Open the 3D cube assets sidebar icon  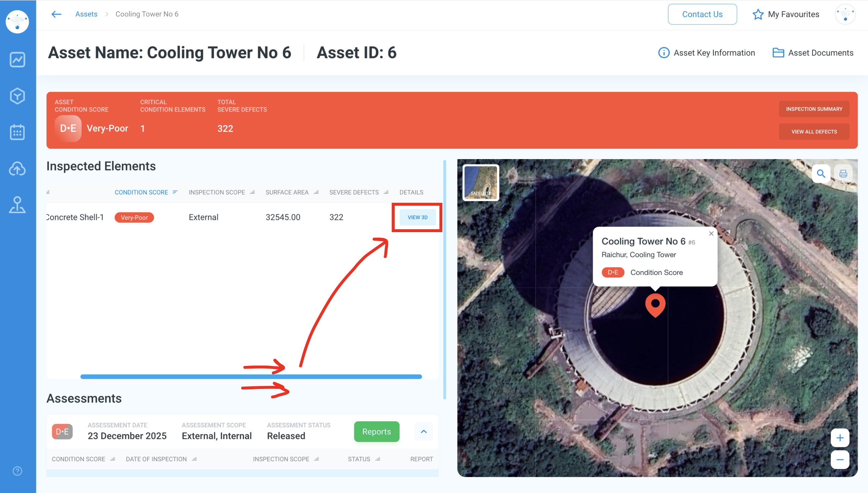pyautogui.click(x=17, y=96)
